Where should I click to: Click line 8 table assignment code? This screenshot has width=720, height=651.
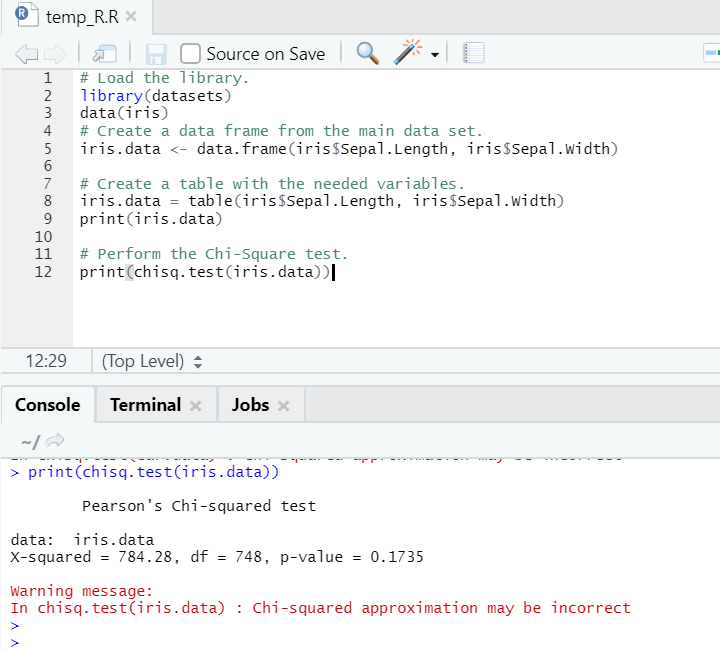tap(322, 201)
